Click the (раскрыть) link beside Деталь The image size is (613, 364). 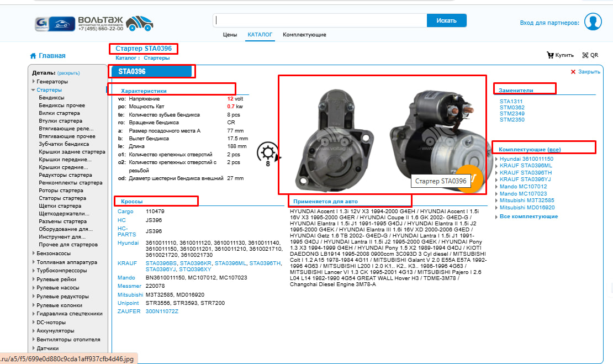click(x=68, y=73)
